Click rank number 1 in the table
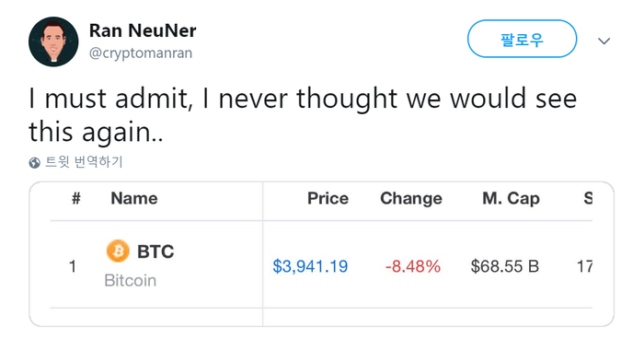Viewport: 644px width, 339px height. (73, 267)
